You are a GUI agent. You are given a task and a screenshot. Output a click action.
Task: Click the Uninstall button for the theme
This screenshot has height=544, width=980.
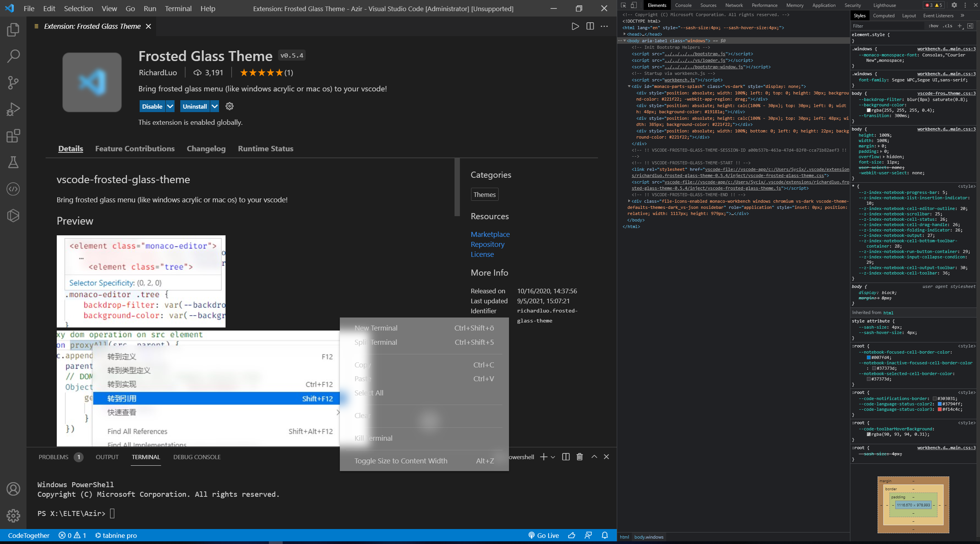(x=195, y=106)
